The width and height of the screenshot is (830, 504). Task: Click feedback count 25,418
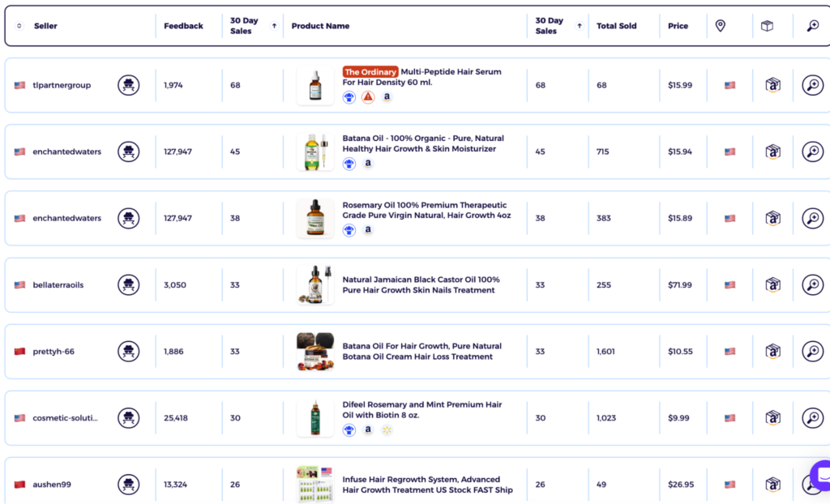click(x=176, y=418)
